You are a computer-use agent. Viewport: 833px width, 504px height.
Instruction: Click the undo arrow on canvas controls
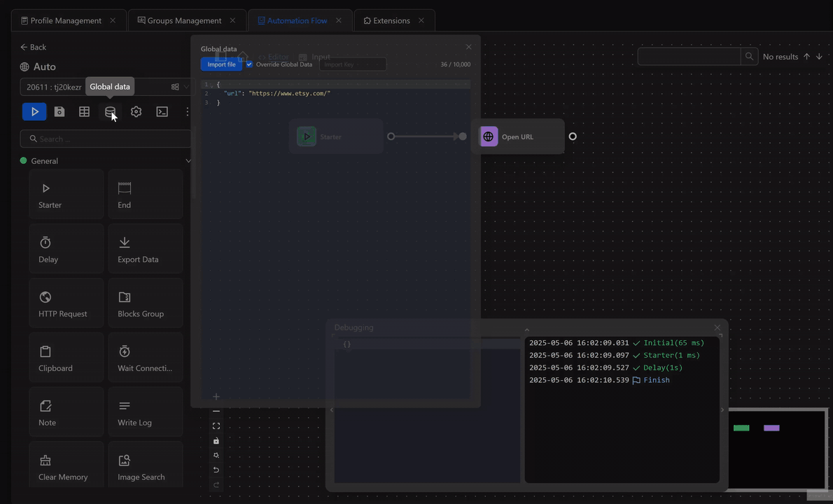(216, 470)
